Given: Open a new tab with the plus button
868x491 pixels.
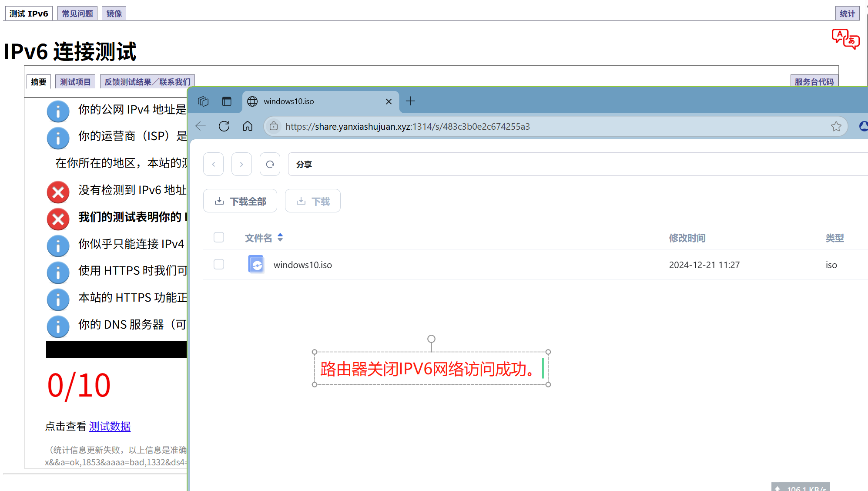Looking at the screenshot, I should 410,101.
